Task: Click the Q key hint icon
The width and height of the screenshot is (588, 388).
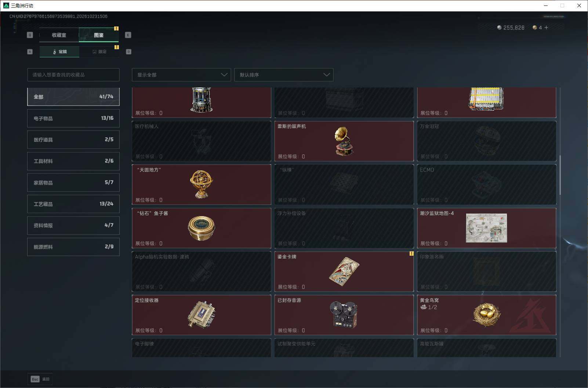Action: [x=30, y=35]
